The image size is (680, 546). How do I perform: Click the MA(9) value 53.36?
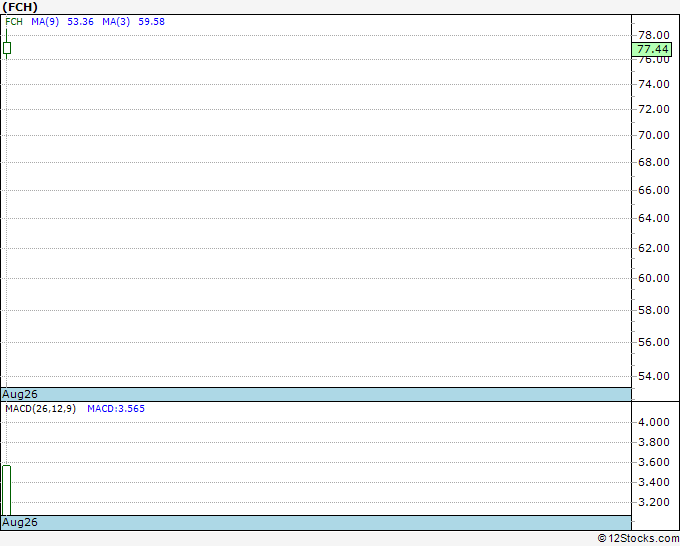pyautogui.click(x=80, y=22)
